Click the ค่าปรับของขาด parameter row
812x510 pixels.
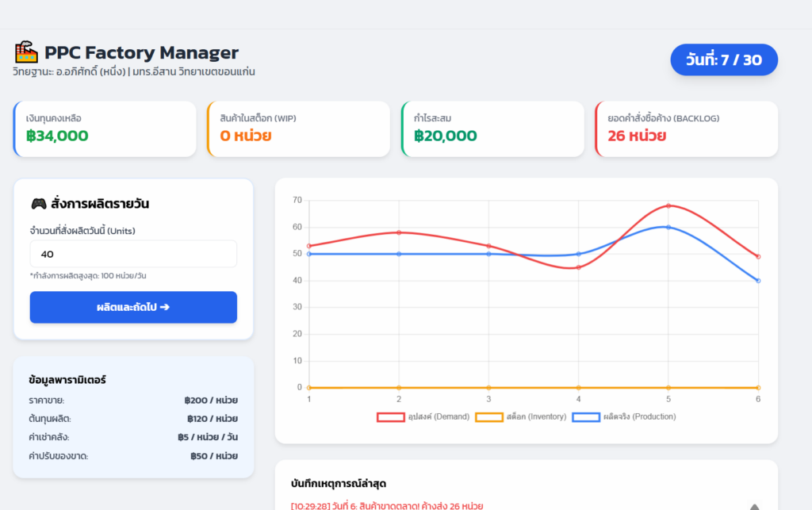click(x=133, y=456)
